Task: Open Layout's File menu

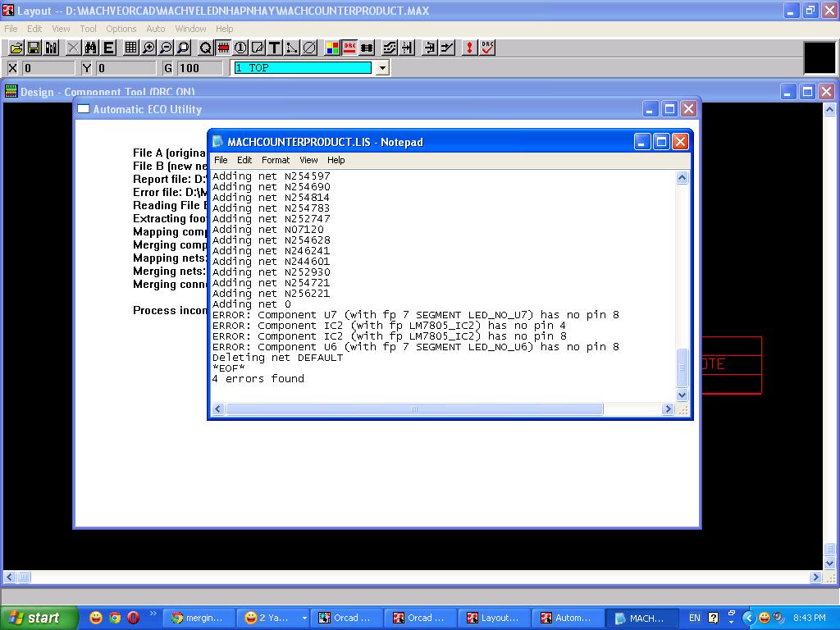Action: (x=11, y=29)
